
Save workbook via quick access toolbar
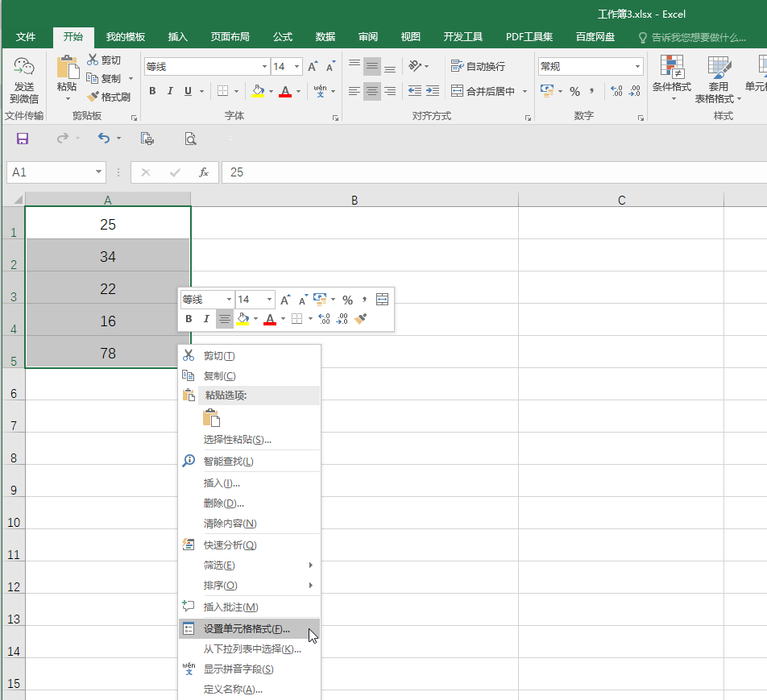point(22,139)
